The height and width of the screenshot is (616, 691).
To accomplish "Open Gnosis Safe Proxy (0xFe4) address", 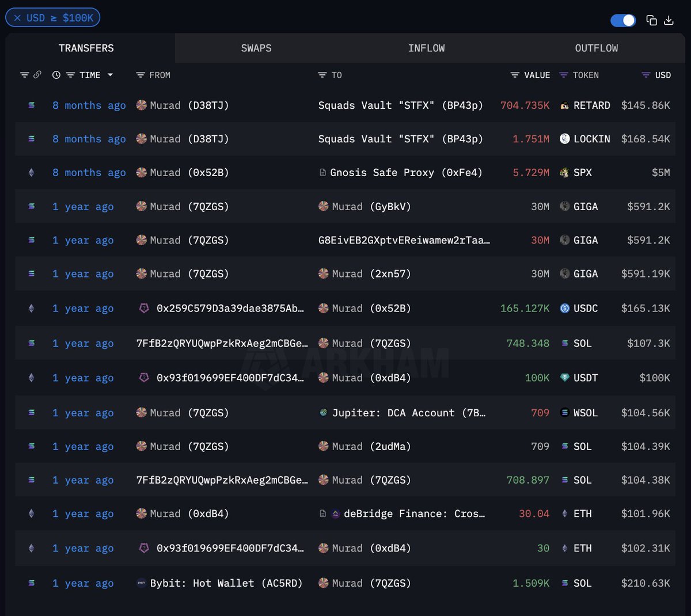I will tap(407, 173).
